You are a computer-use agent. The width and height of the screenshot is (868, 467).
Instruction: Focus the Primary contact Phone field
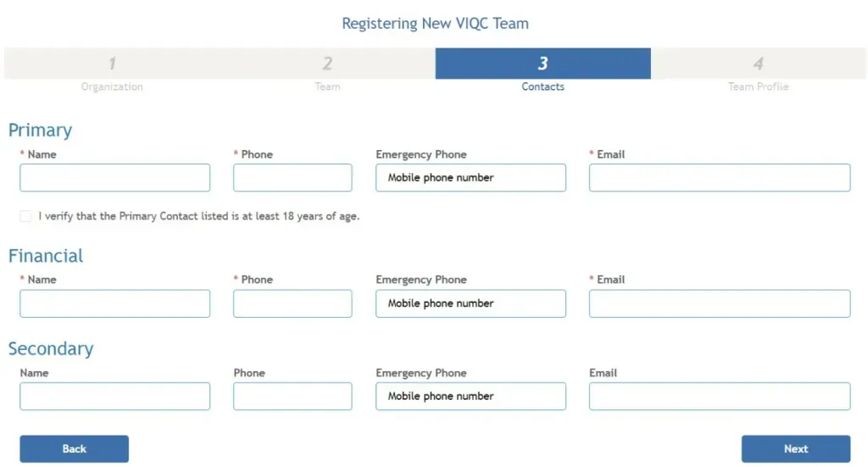(x=292, y=178)
